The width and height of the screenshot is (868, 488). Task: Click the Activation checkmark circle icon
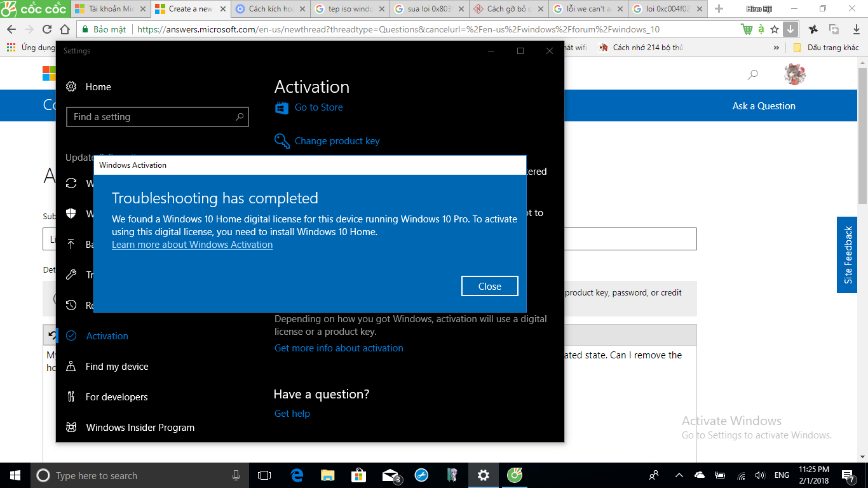71,336
